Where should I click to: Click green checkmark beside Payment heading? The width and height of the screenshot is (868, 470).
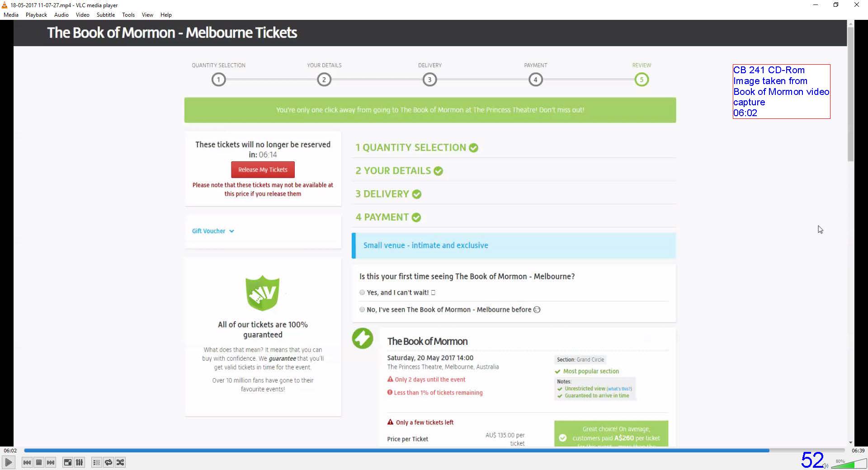click(x=416, y=217)
